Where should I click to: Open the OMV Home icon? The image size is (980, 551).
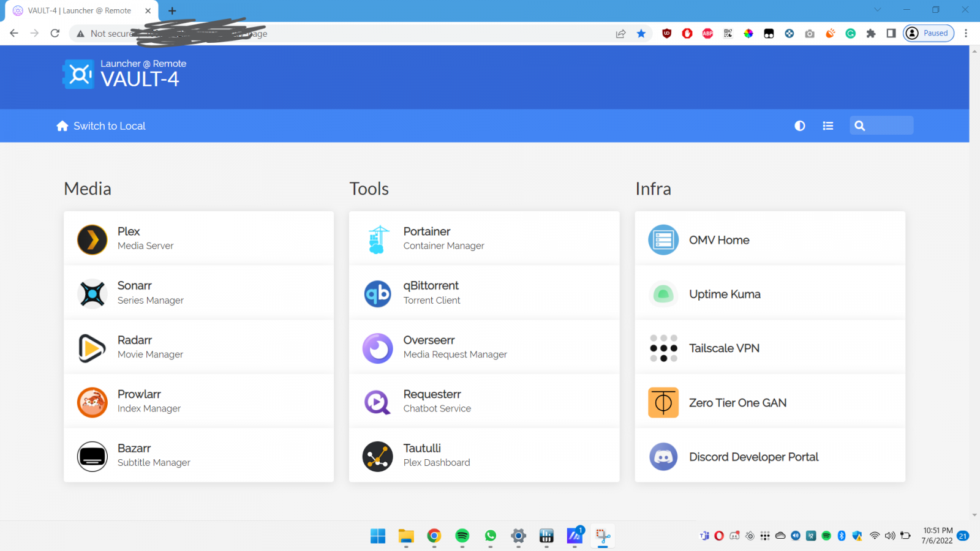[663, 239]
